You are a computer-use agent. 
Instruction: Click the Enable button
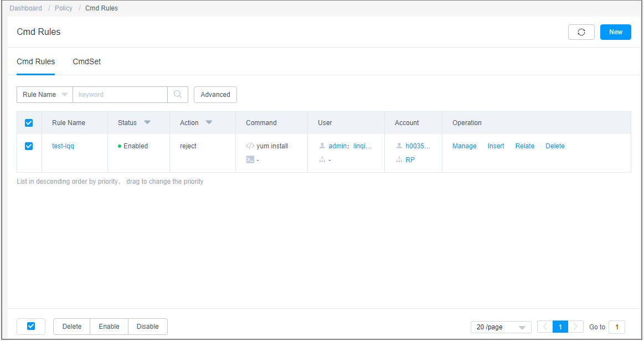(109, 327)
